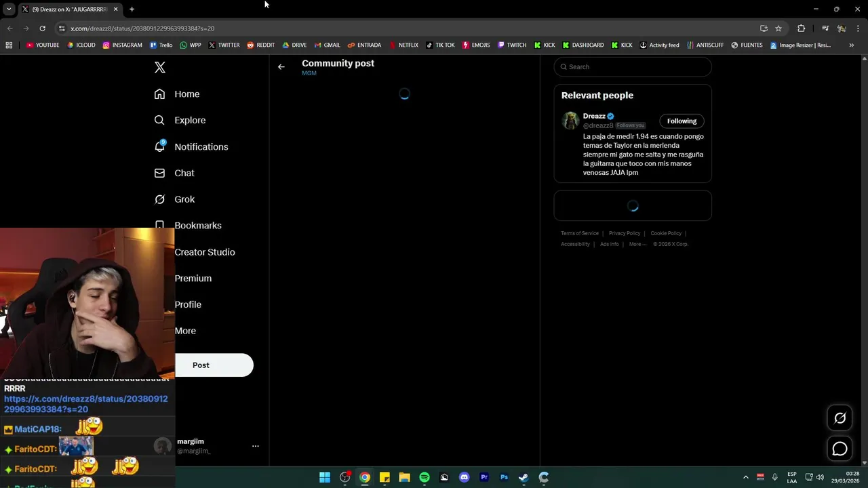The width and height of the screenshot is (868, 488).
Task: Click the X logo in the sidebar
Action: coord(160,67)
